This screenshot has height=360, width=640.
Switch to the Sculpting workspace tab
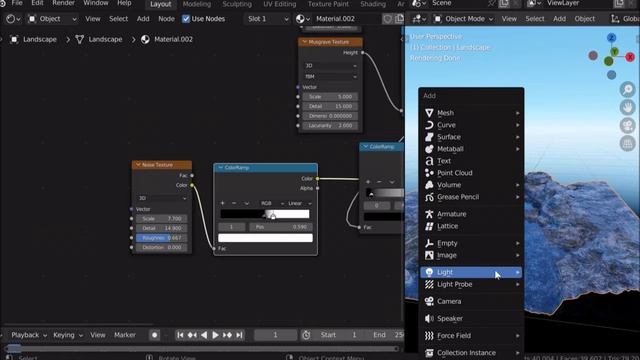237,4
